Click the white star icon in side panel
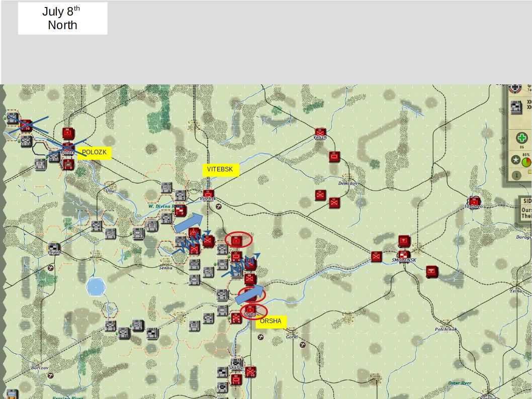The width and height of the screenshot is (532, 399). tap(516, 160)
